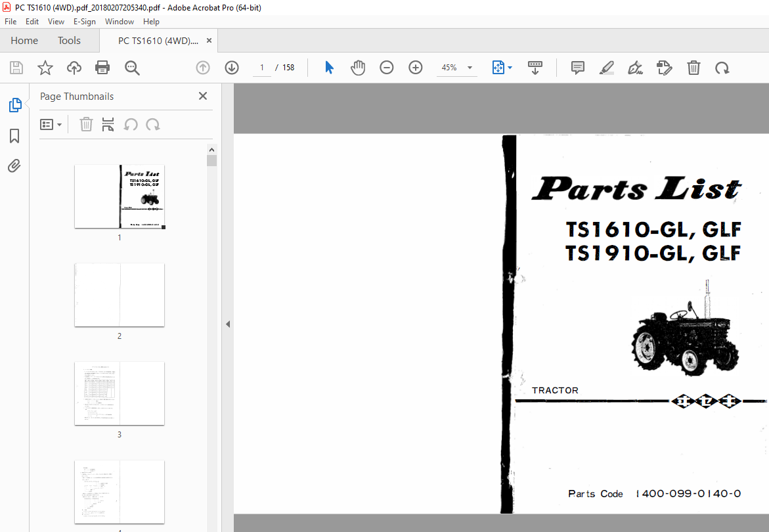
Task: Collapse navigation pane with side arrow
Action: point(228,324)
